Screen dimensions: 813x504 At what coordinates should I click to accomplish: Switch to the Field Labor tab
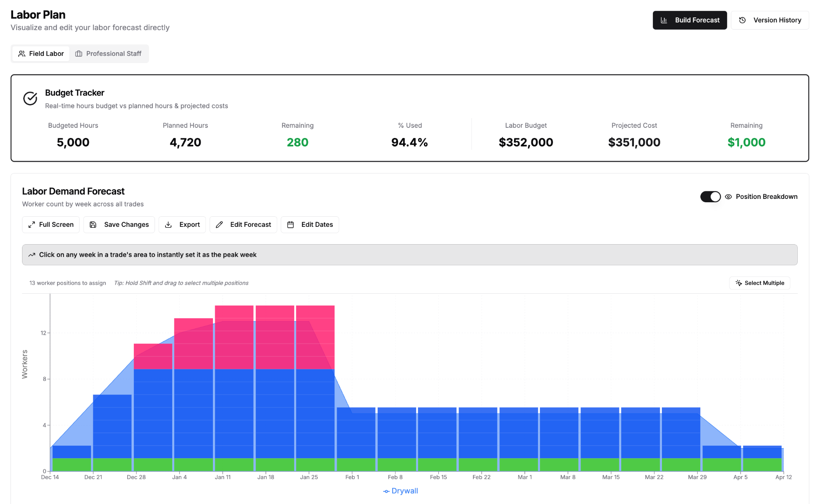coord(41,54)
